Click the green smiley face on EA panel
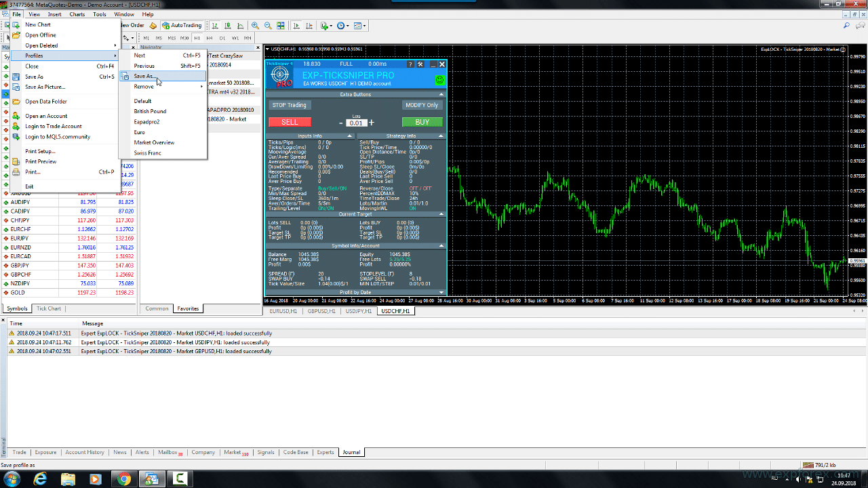The width and height of the screenshot is (868, 488). tap(439, 80)
